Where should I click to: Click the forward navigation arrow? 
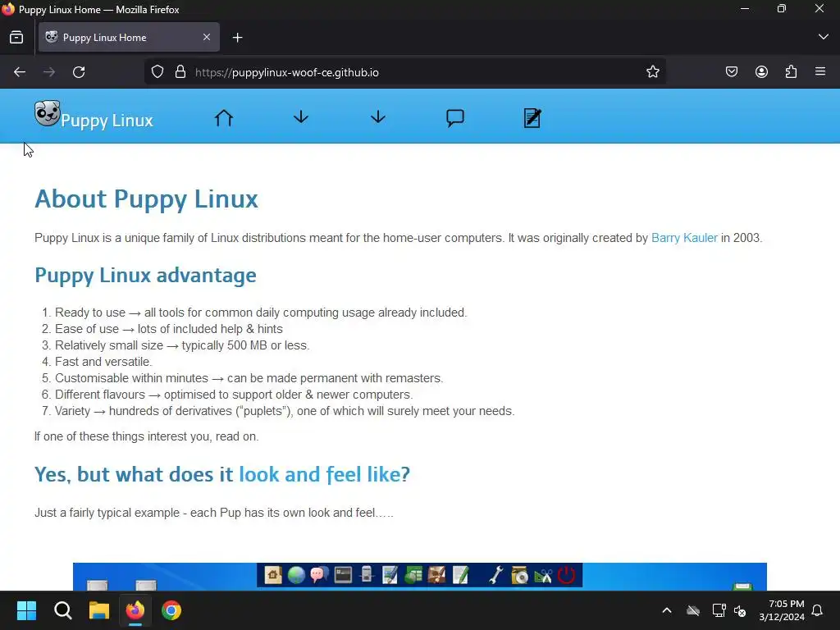(48, 72)
